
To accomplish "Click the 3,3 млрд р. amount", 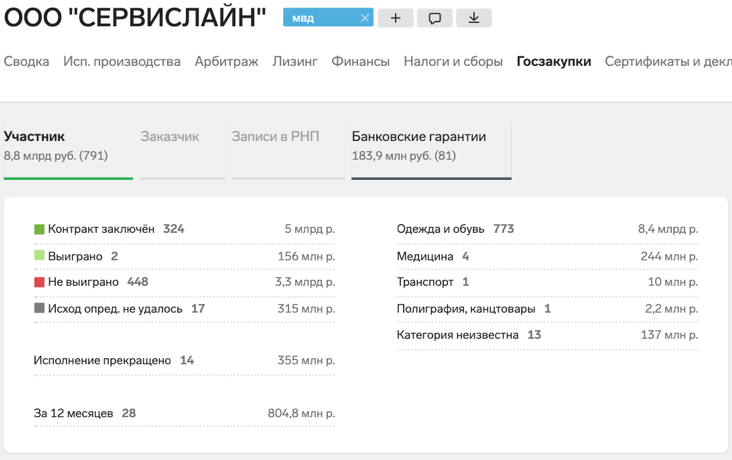I will (x=305, y=282).
